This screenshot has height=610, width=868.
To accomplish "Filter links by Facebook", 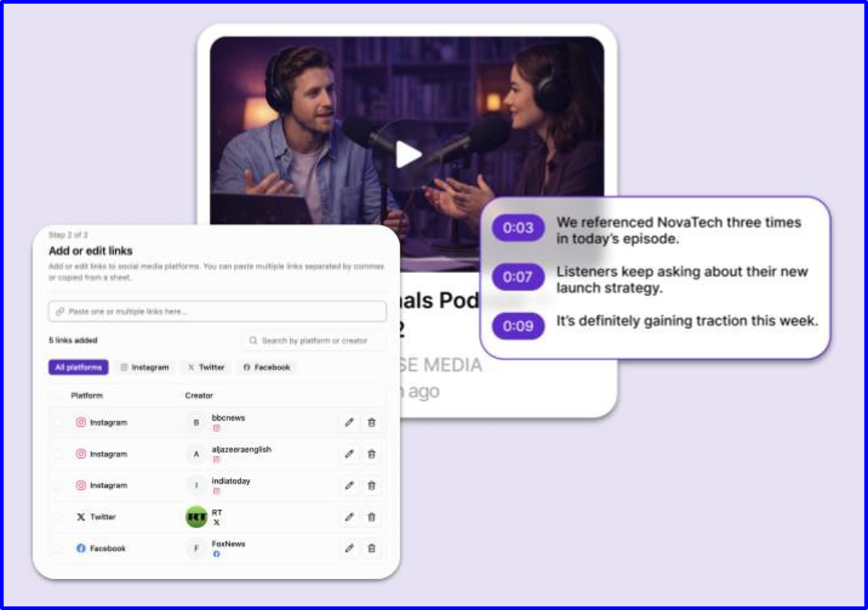I will (x=267, y=367).
